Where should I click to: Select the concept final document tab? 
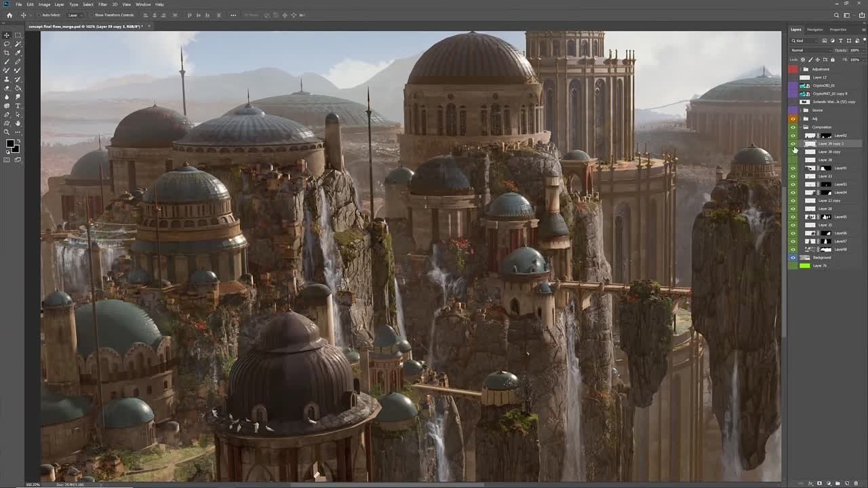coord(88,26)
